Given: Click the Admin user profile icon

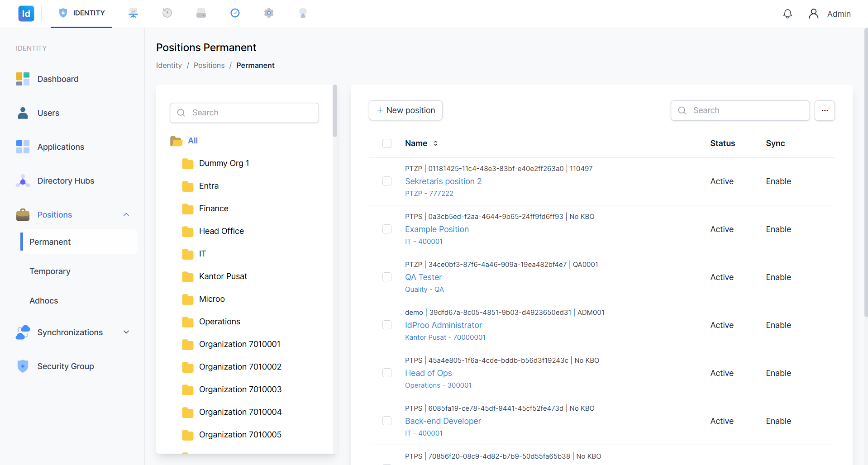Looking at the screenshot, I should click(x=813, y=14).
